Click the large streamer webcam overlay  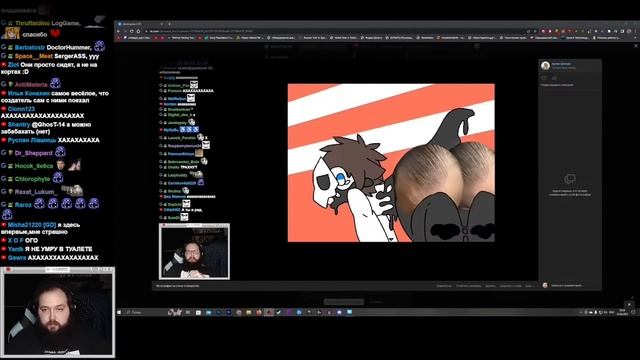pos(58,312)
